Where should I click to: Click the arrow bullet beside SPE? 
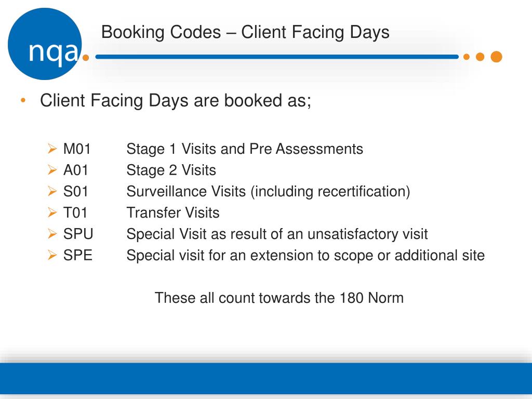[52, 255]
